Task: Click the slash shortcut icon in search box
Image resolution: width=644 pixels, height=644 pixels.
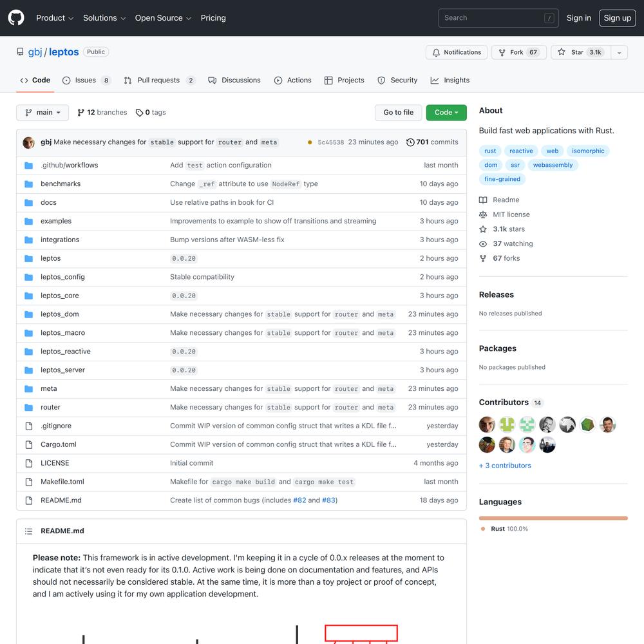Action: (x=549, y=18)
